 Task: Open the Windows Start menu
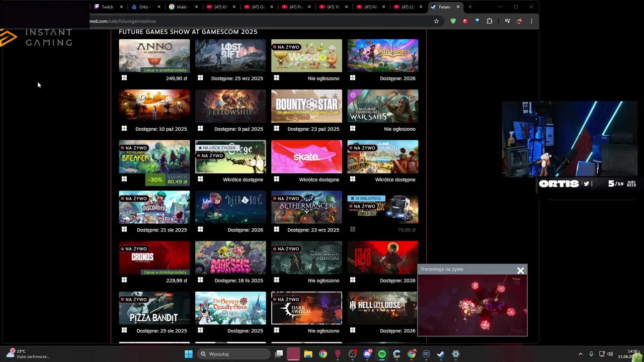[189, 354]
